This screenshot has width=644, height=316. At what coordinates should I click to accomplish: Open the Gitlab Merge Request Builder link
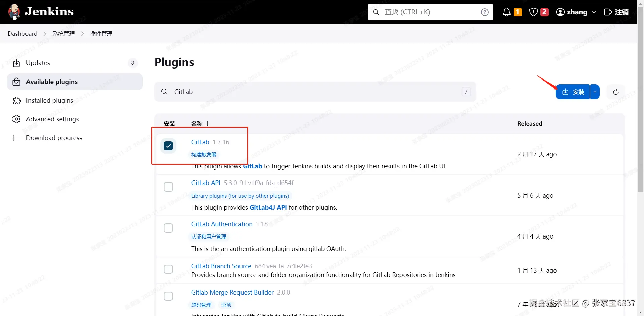click(232, 292)
